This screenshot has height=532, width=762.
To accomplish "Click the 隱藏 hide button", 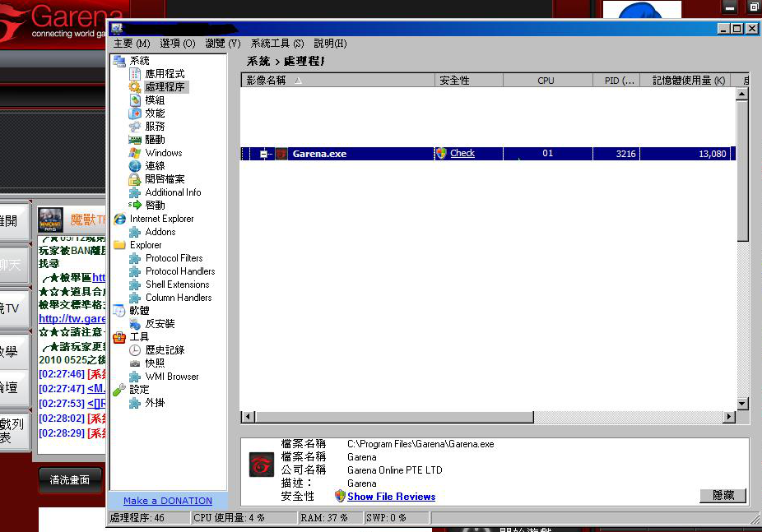I will pyautogui.click(x=723, y=495).
